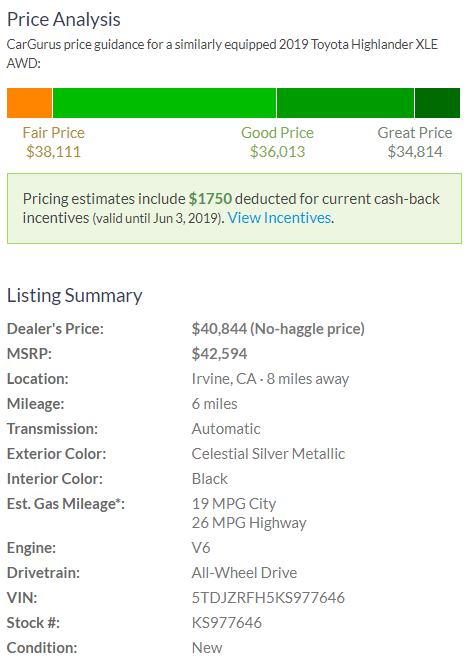The width and height of the screenshot is (469, 667).
Task: Click the 19 MPG City value
Action: click(234, 504)
